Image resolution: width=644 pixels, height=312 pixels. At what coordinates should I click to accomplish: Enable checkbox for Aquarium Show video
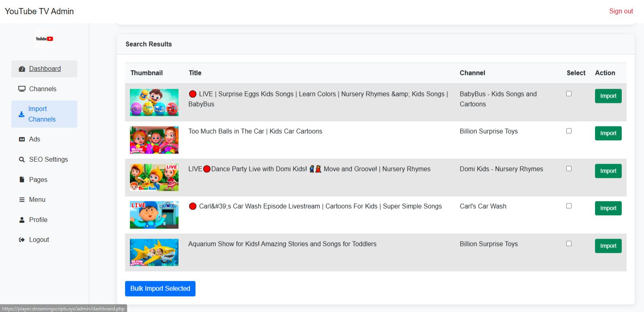[x=569, y=244]
